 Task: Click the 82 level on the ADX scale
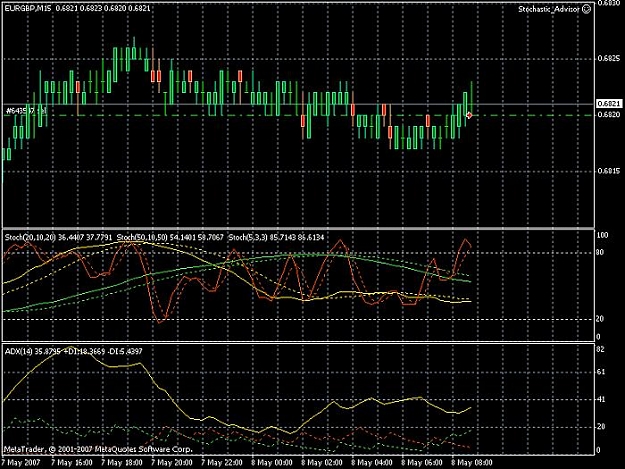click(600, 349)
